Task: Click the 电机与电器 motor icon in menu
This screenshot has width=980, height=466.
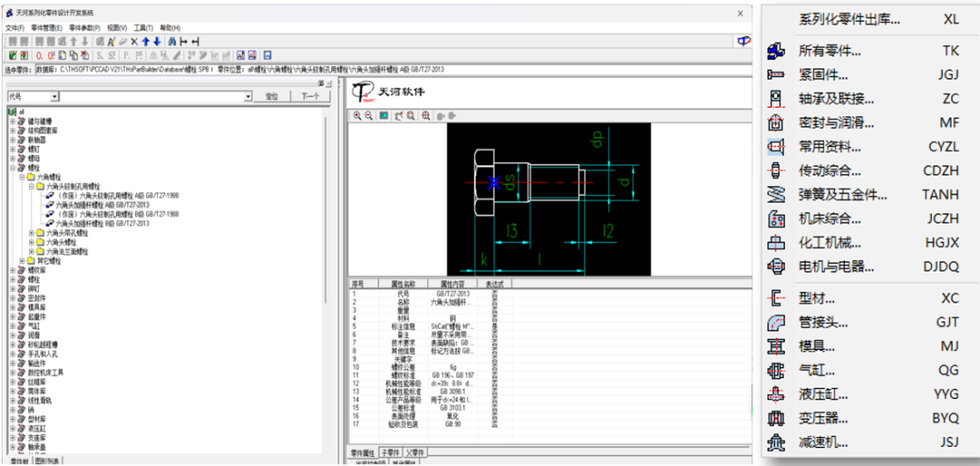Action: pos(776,266)
